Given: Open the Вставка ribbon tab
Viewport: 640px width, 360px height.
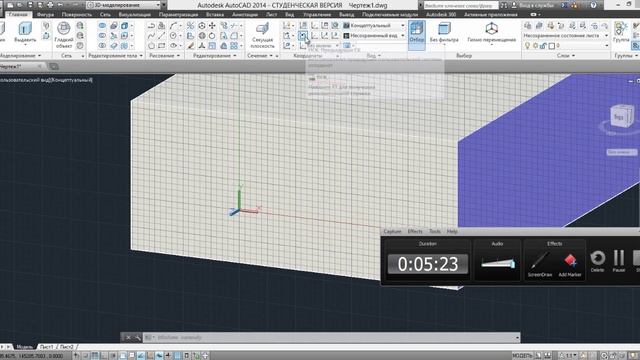Looking at the screenshot, I should (x=215, y=14).
